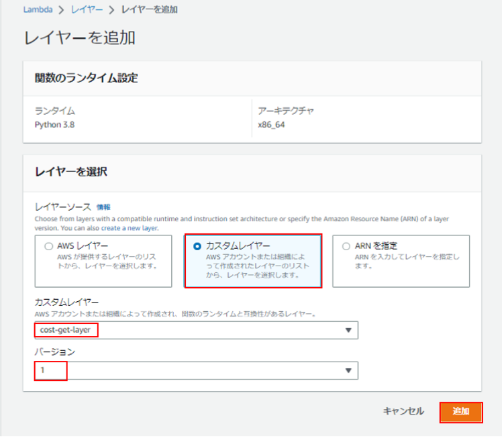Open the カスタムレイヤー dropdown arrow

pyautogui.click(x=348, y=331)
